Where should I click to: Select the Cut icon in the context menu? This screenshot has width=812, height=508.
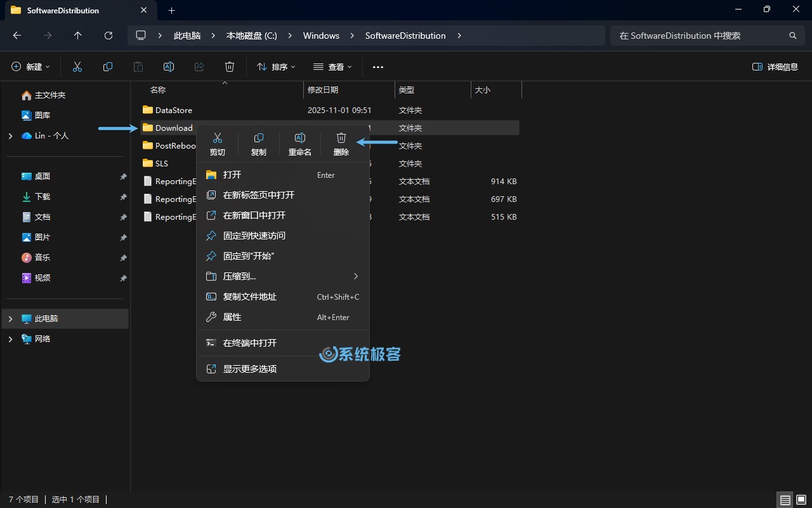[217, 143]
